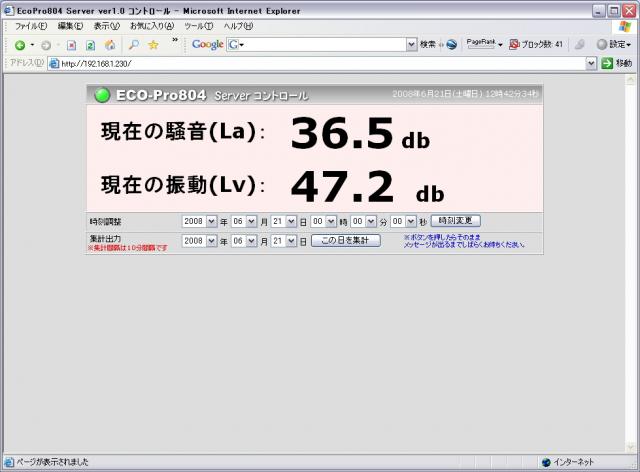Open the 時刻調整 hour dropdown
This screenshot has width=640, height=472.
coord(324,221)
